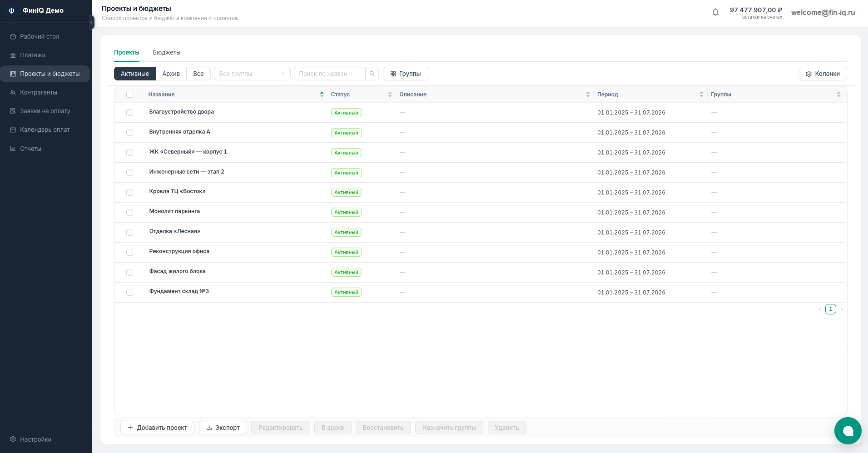This screenshot has width=868, height=453.
Task: Click the В архив button
Action: click(x=333, y=428)
